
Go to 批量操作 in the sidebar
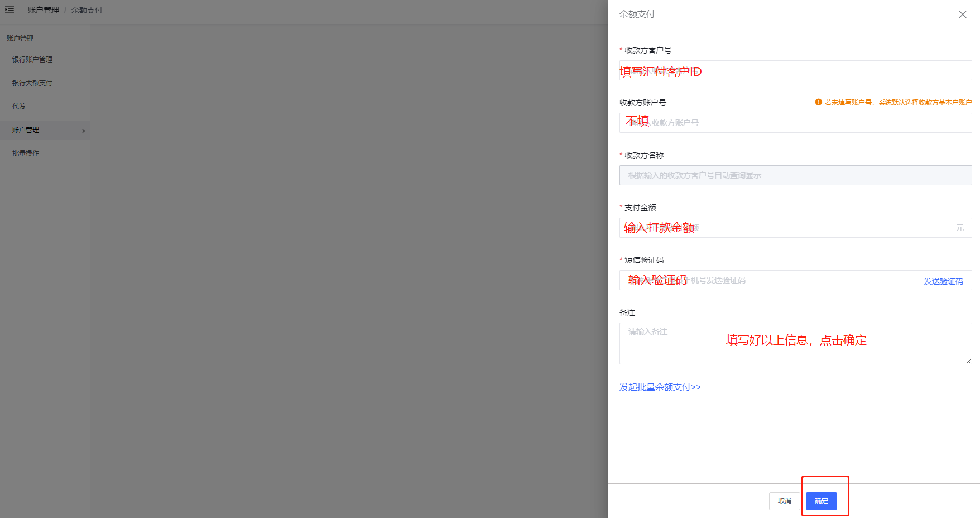(26, 154)
